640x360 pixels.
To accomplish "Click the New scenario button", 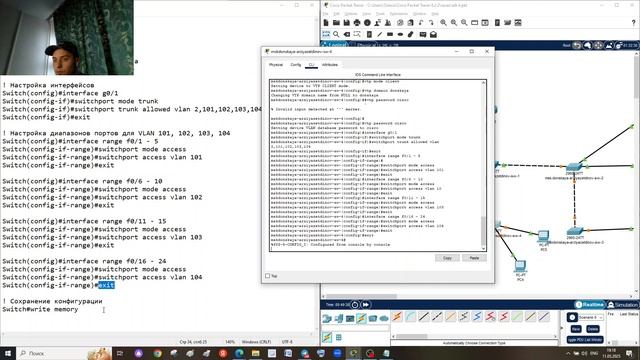I will (x=576, y=329).
